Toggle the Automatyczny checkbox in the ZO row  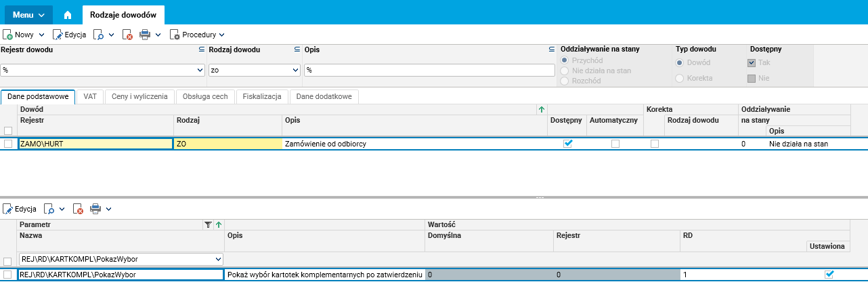[x=615, y=144]
